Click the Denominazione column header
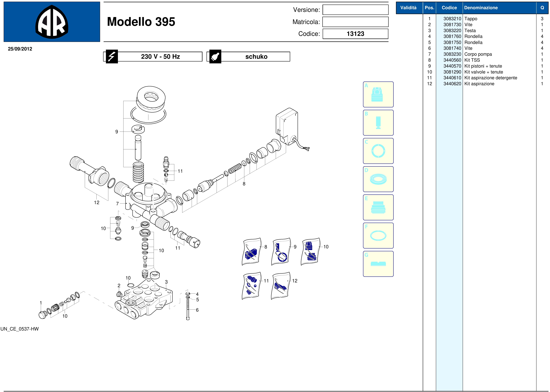 [481, 8]
